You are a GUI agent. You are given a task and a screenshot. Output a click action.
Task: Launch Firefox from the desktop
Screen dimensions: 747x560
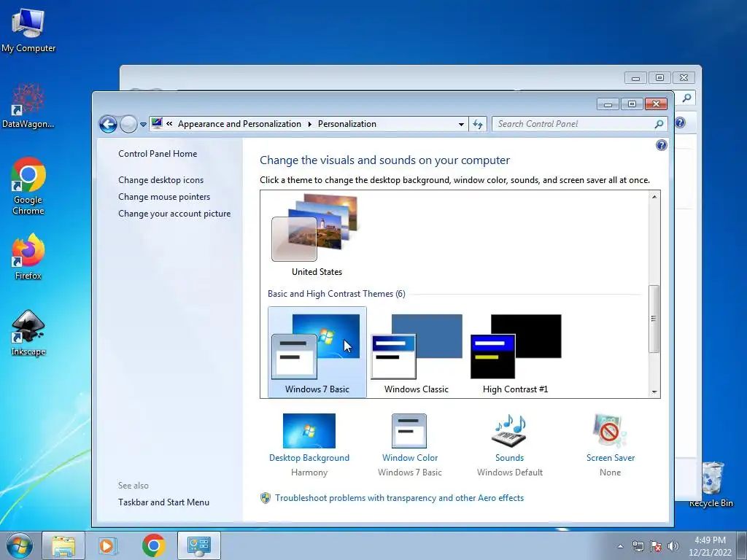[28, 257]
